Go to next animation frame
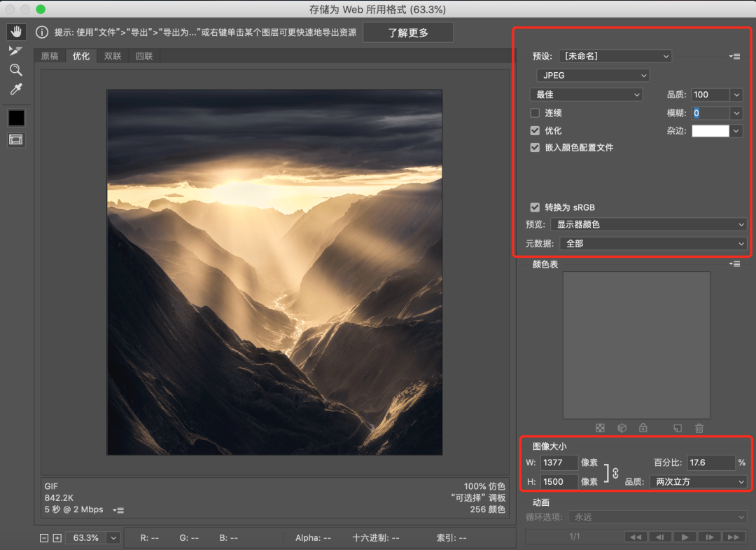 (x=709, y=537)
